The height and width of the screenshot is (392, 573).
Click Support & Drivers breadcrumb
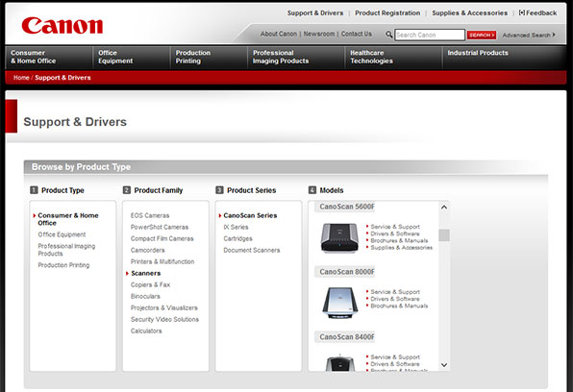[62, 78]
